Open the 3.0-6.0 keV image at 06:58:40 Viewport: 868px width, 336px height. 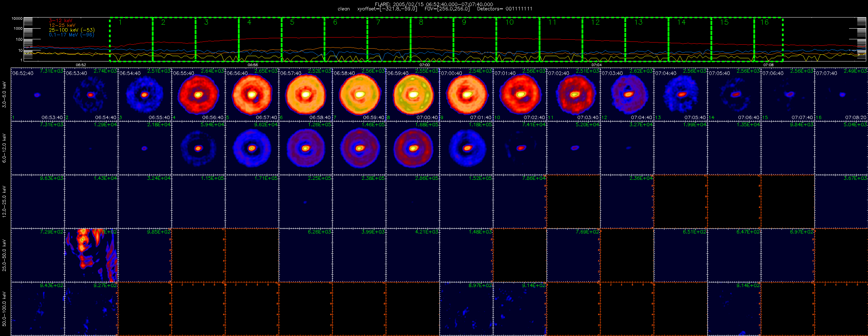(359, 94)
